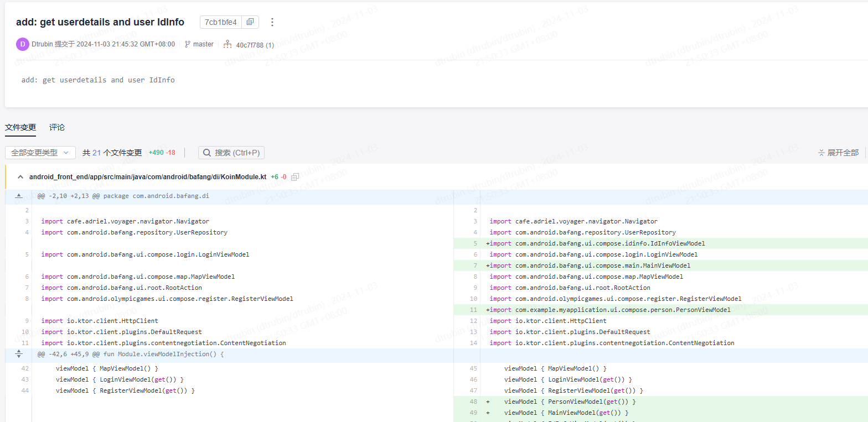Click the commit hash 7cb1bfe4 label
This screenshot has height=422, width=868.
click(221, 22)
